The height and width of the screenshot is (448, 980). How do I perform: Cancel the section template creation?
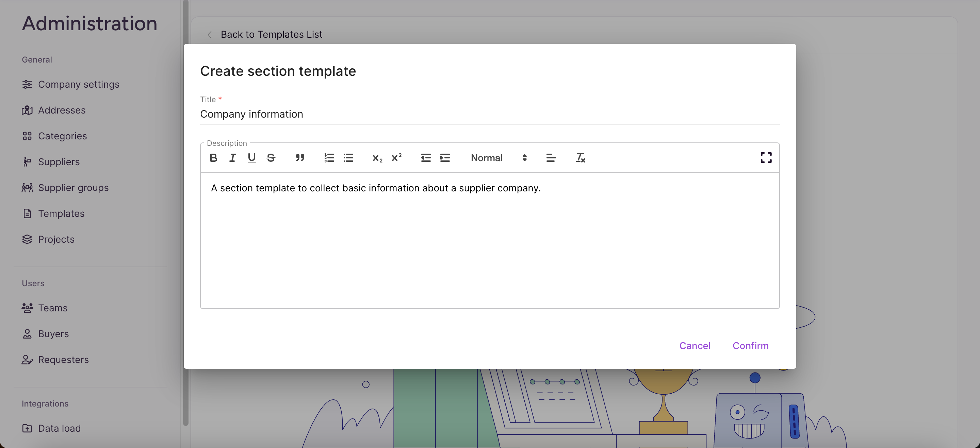pos(695,345)
